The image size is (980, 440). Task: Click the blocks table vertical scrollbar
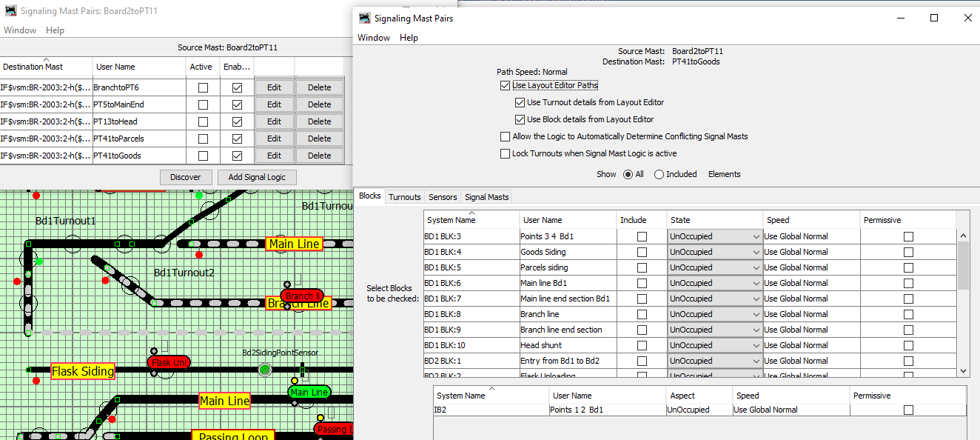[x=963, y=267]
